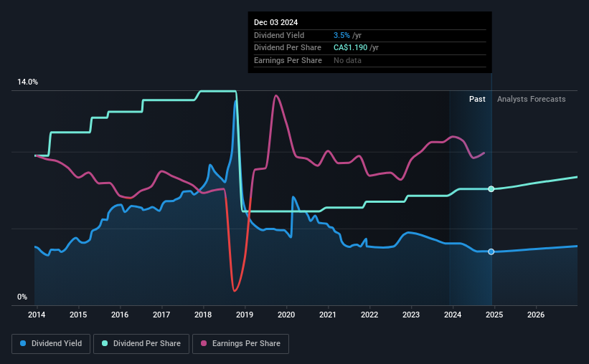Click the 2024 x-axis label

pyautogui.click(x=453, y=315)
